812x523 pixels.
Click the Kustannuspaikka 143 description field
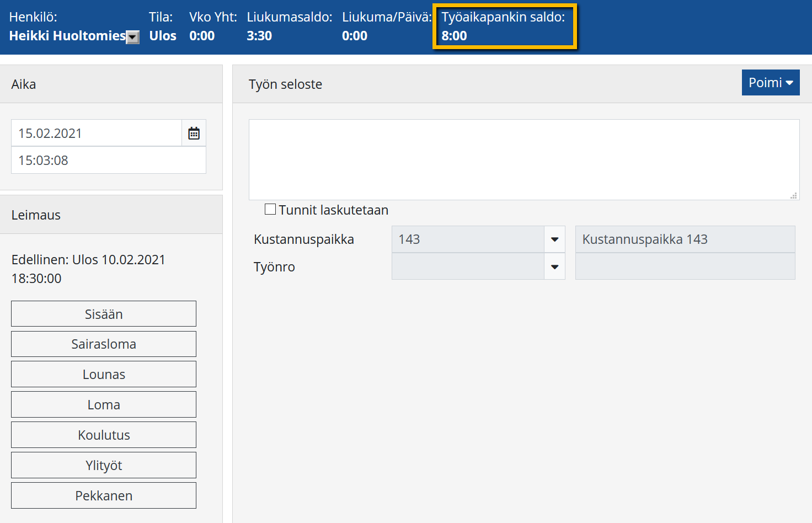point(685,239)
